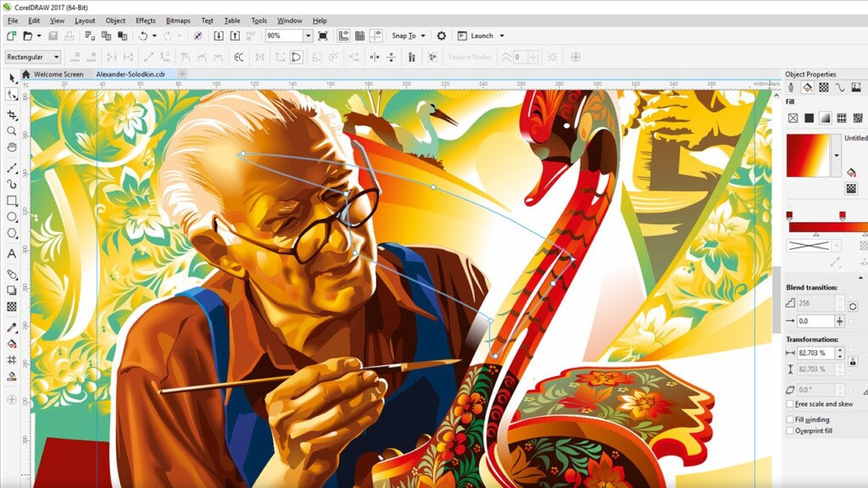This screenshot has width=868, height=488.
Task: Select the Freehand curve tool
Action: pyautogui.click(x=12, y=169)
